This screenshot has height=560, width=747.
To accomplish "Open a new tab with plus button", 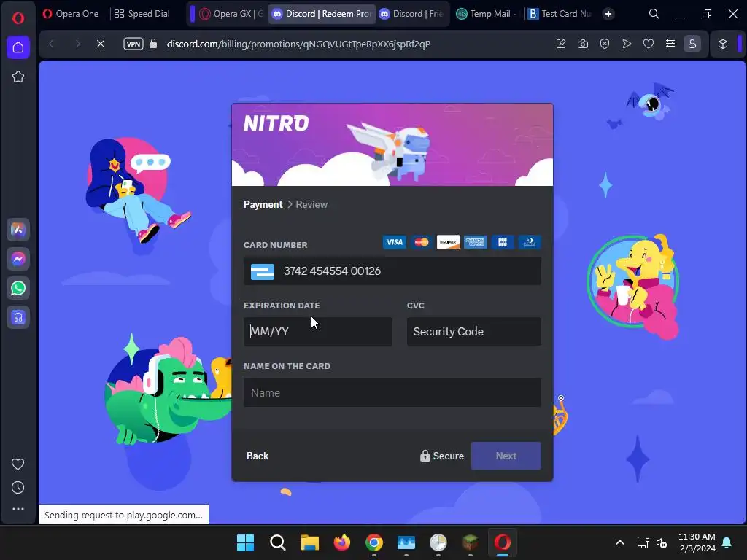I will pyautogui.click(x=608, y=14).
